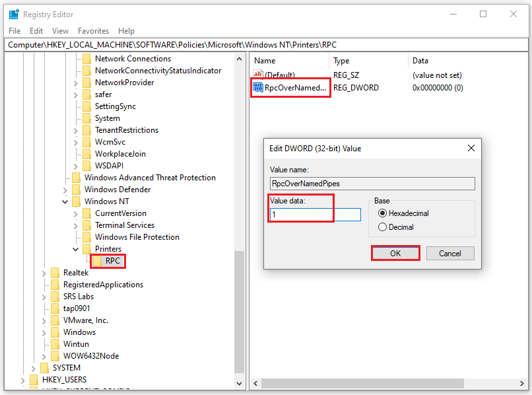Collapse the Windows NT key

point(65,201)
